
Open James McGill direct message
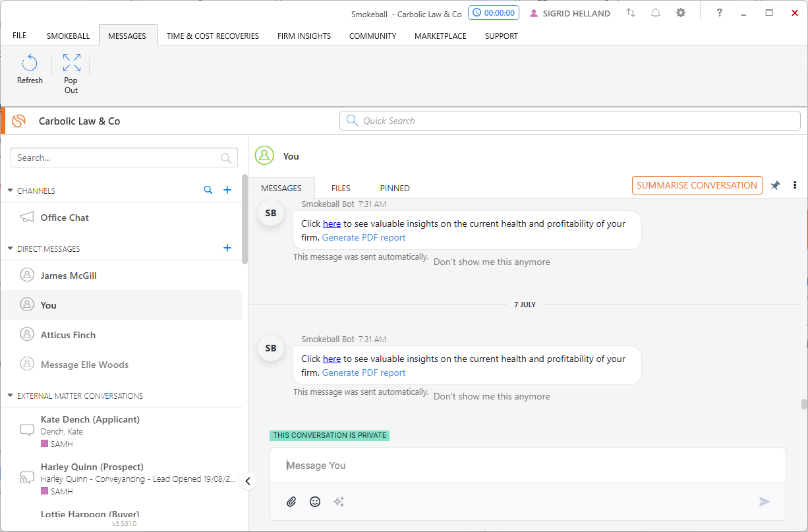coord(121,276)
